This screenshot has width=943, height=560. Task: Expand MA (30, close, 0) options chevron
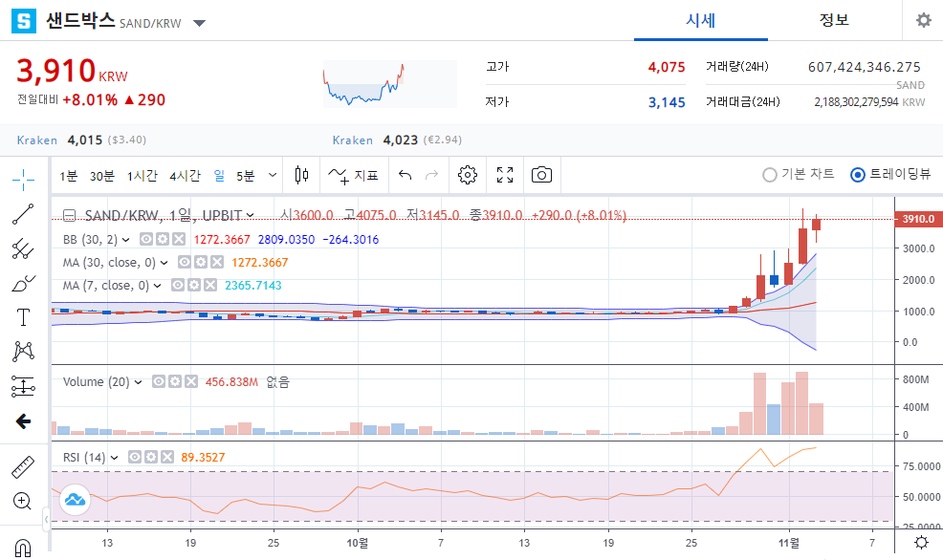click(x=164, y=263)
